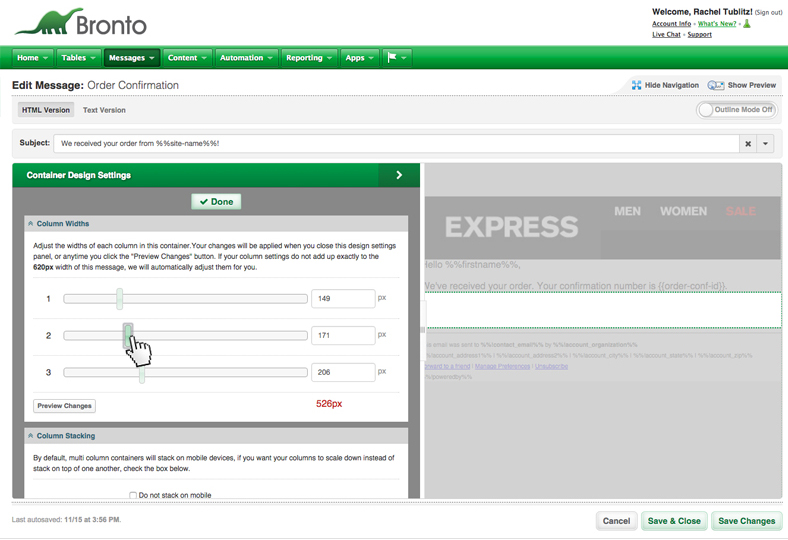Collapse the Column Stacking section chevron

[x=31, y=436]
